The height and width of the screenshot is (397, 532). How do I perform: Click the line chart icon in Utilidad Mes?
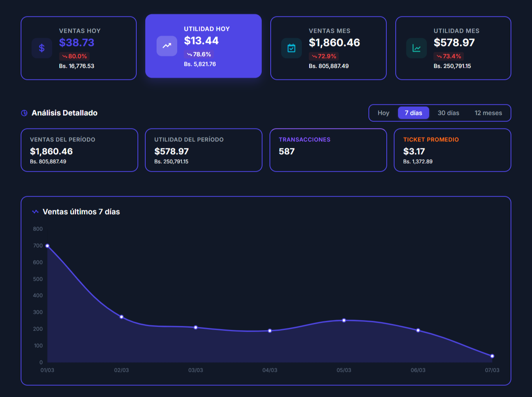point(416,48)
